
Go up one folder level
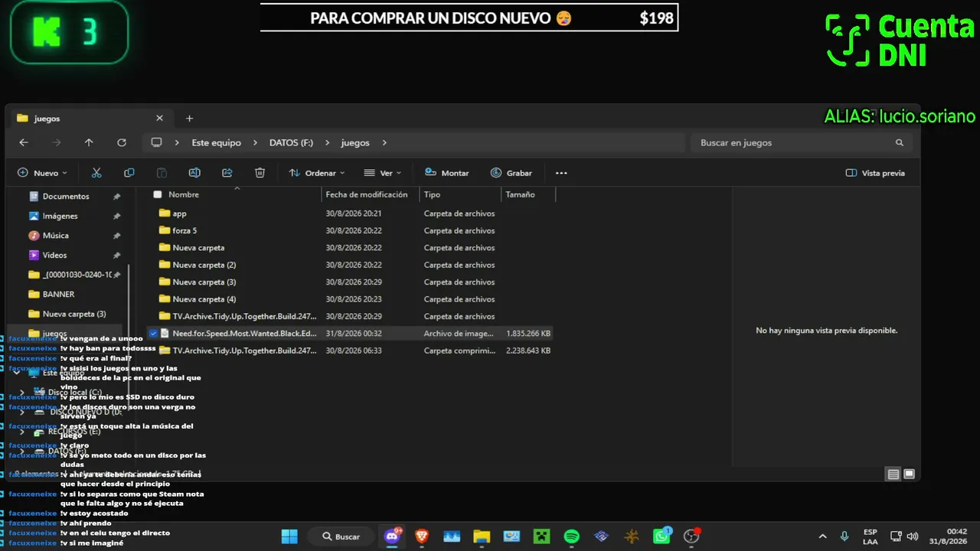[89, 142]
